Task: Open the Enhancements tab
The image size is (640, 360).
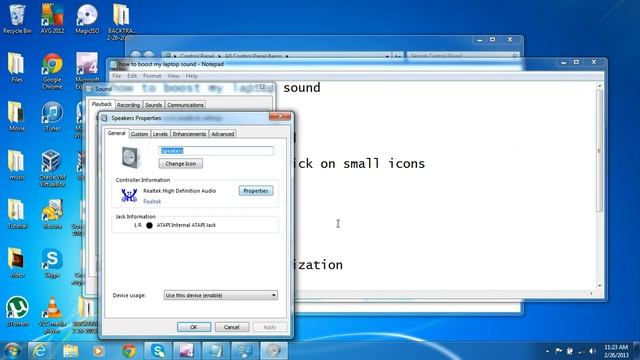Action: (x=189, y=134)
